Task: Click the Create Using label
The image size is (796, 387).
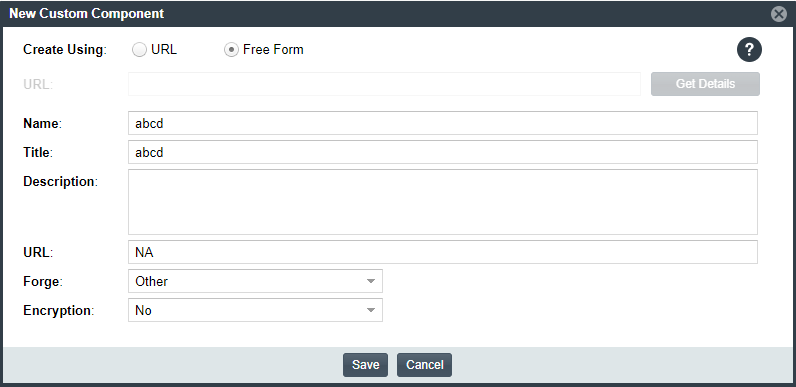Action: [x=65, y=50]
